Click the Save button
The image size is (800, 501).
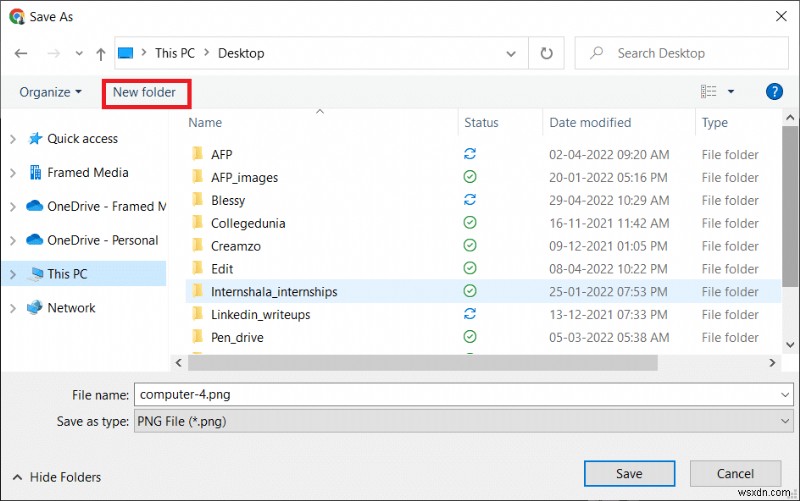pos(629,473)
